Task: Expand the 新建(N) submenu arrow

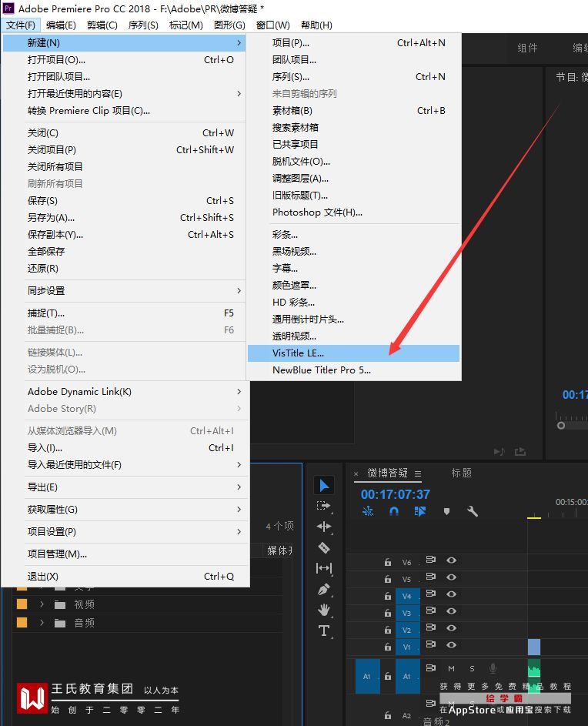Action: [239, 42]
